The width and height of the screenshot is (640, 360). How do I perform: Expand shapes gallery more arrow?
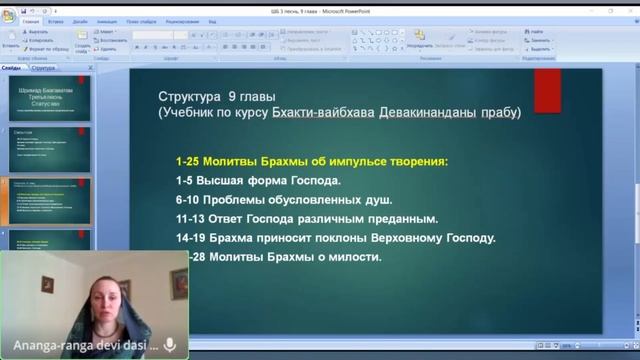click(x=402, y=49)
